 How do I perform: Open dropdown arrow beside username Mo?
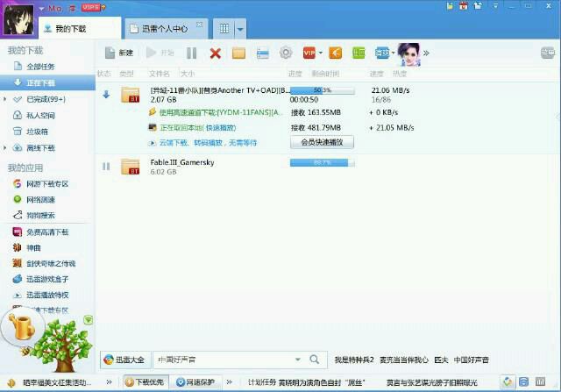tap(41, 8)
